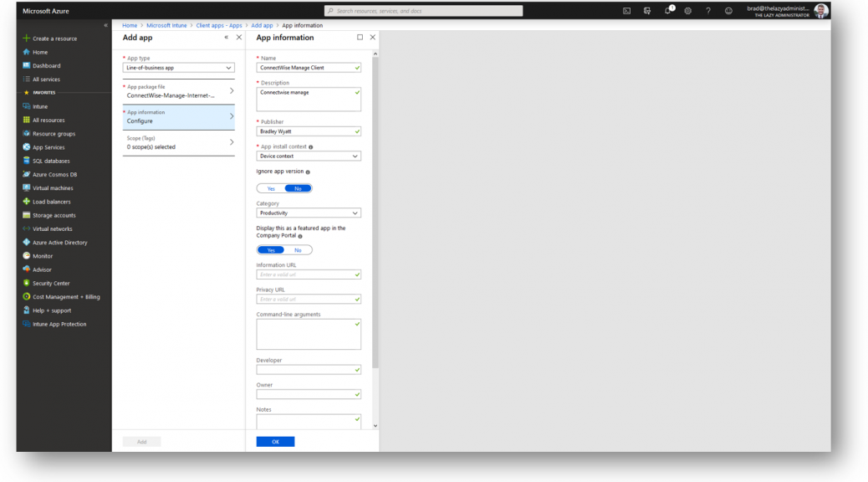Viewport: 868px width, 482px height.
Task: Open the App type dropdown
Action: (178, 68)
